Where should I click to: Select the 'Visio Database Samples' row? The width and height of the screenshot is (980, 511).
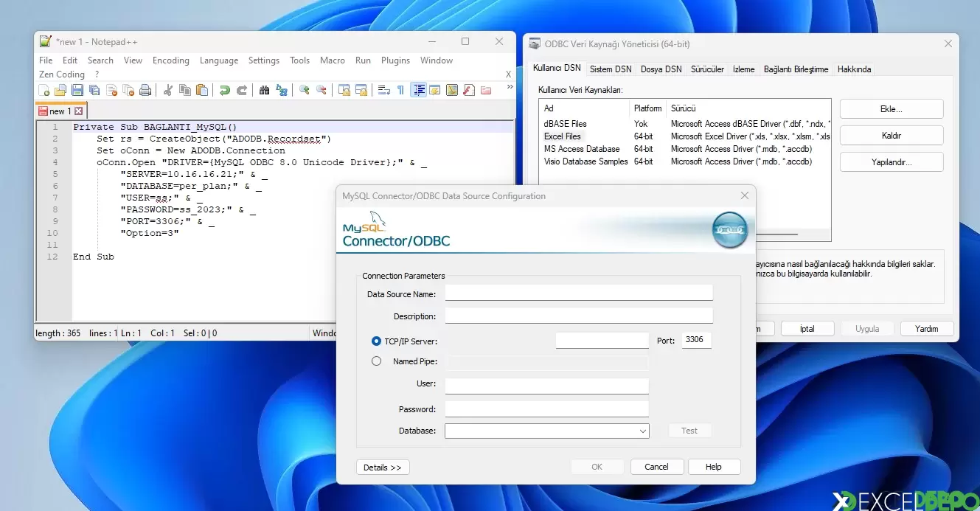(685, 161)
